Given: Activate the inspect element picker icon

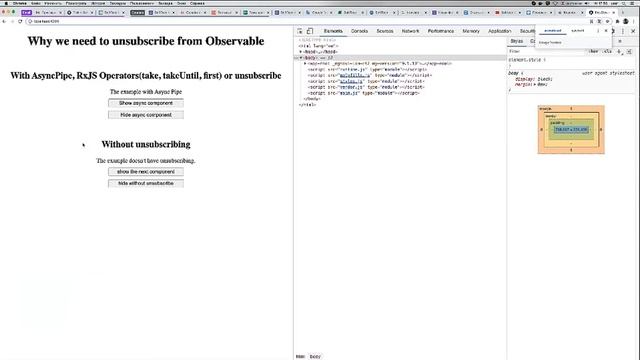Looking at the screenshot, I should click(300, 31).
